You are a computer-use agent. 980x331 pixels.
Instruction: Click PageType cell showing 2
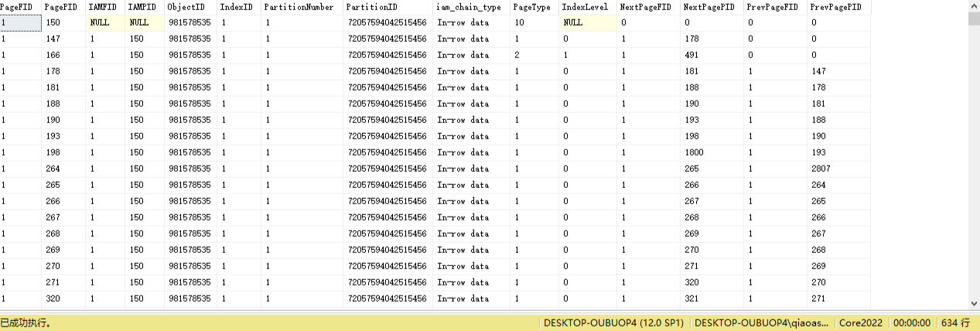[534, 55]
